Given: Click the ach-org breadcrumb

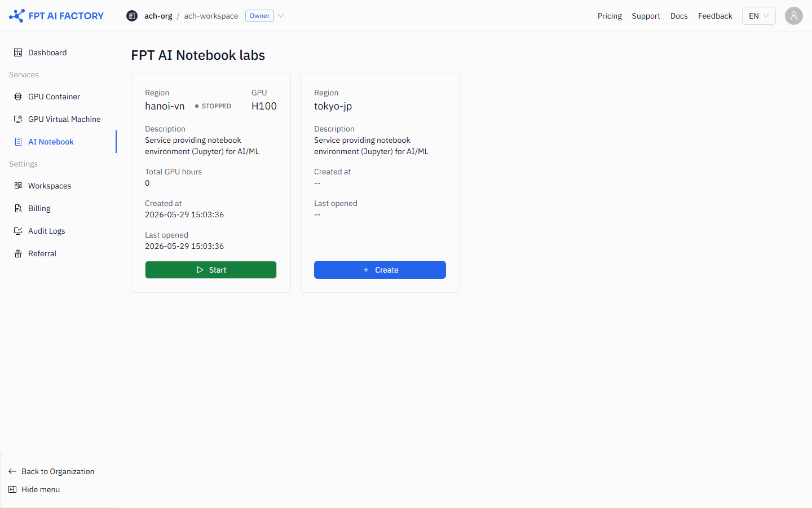Looking at the screenshot, I should pyautogui.click(x=158, y=16).
